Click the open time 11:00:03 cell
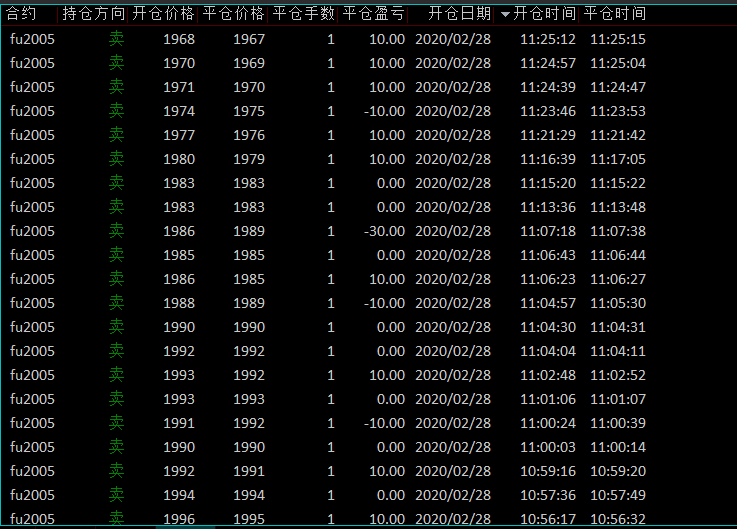737x529 pixels. pos(548,447)
